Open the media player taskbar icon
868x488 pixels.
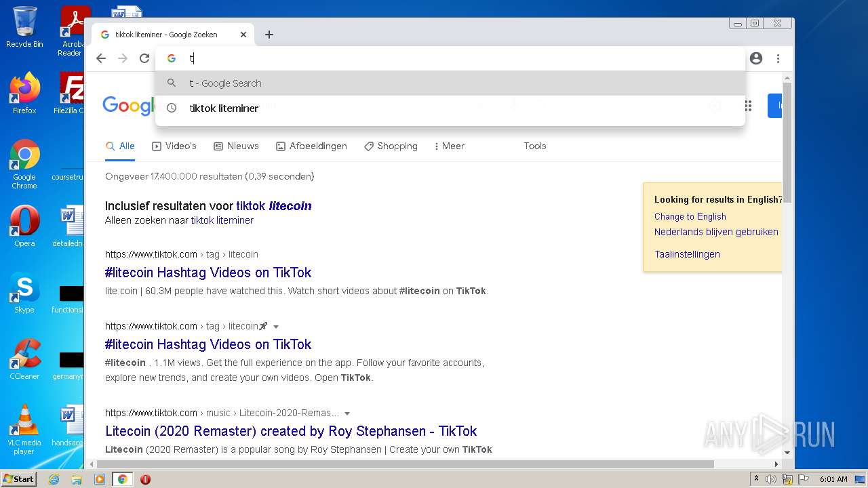[100, 479]
